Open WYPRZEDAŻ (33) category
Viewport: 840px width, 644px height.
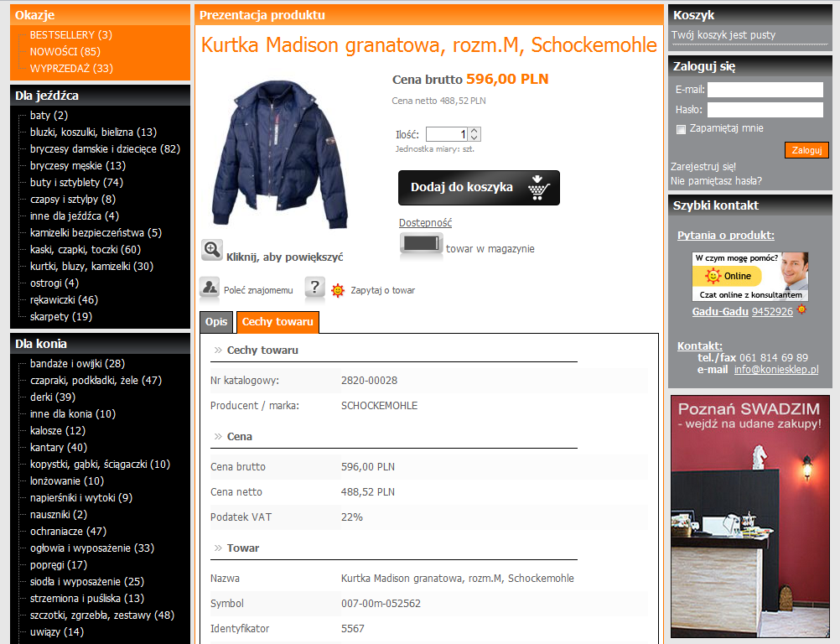point(71,68)
